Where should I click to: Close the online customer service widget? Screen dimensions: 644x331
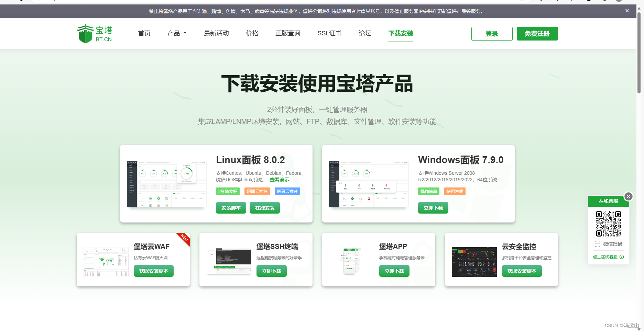pyautogui.click(x=629, y=196)
